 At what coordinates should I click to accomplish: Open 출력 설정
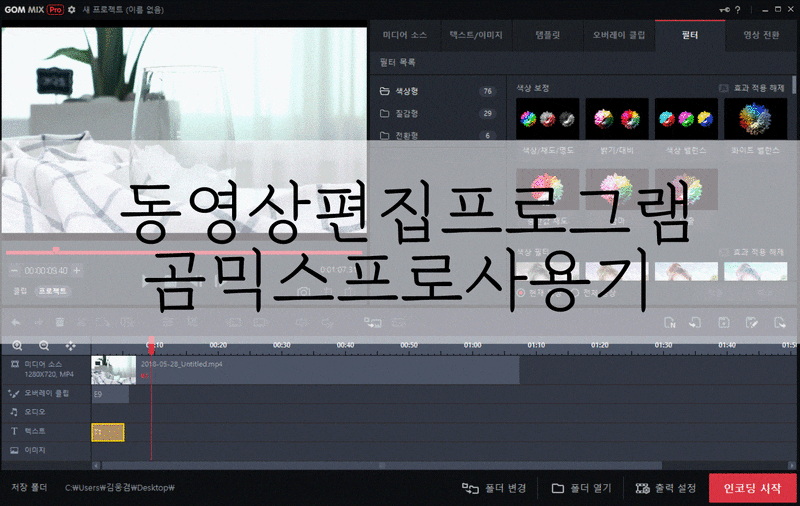[x=666, y=488]
